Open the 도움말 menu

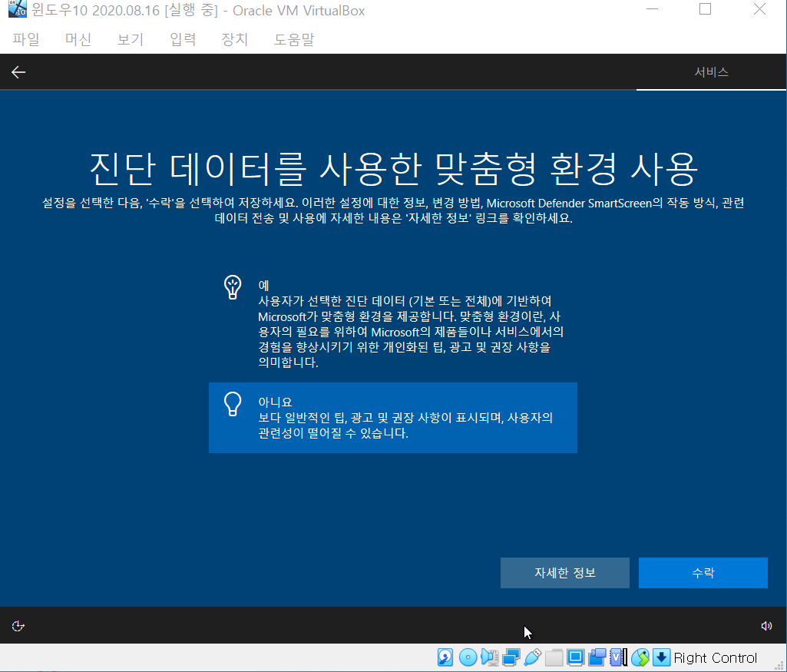click(x=294, y=39)
